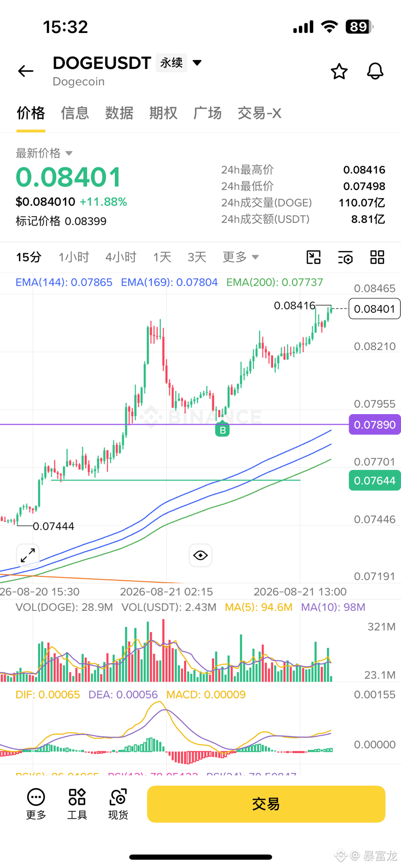The width and height of the screenshot is (401, 868).
Task: Tap the VOL(DOGE): 28.9M label
Action: click(x=64, y=607)
